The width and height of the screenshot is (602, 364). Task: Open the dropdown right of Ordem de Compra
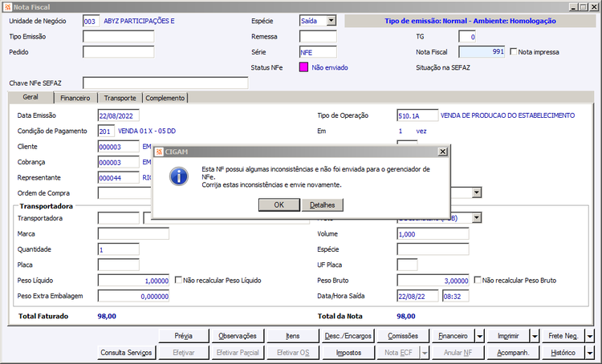tap(477, 192)
